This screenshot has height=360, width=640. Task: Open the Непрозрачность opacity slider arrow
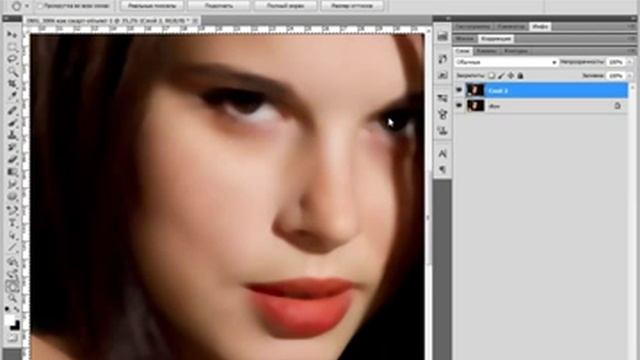pos(630,62)
